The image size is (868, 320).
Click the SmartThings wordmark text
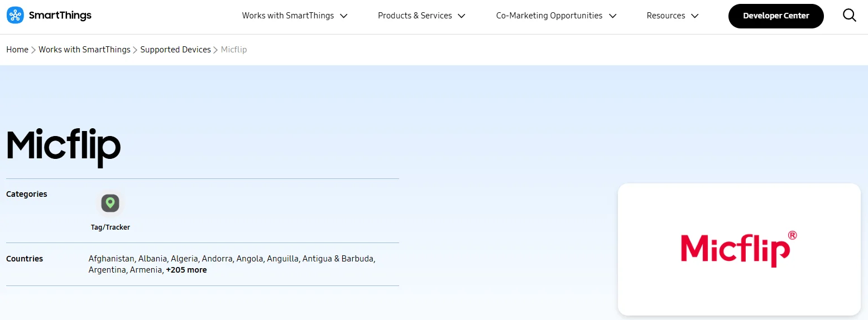click(x=60, y=16)
